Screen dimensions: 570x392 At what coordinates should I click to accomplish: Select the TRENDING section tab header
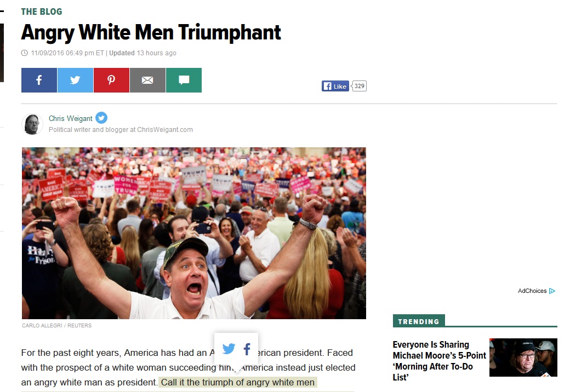(419, 321)
